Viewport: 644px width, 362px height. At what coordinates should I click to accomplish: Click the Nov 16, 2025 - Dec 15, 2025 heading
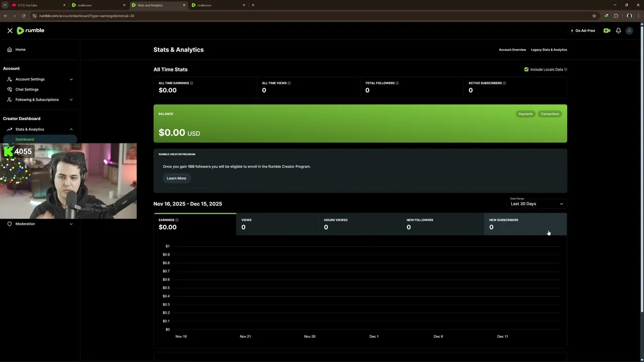click(188, 204)
